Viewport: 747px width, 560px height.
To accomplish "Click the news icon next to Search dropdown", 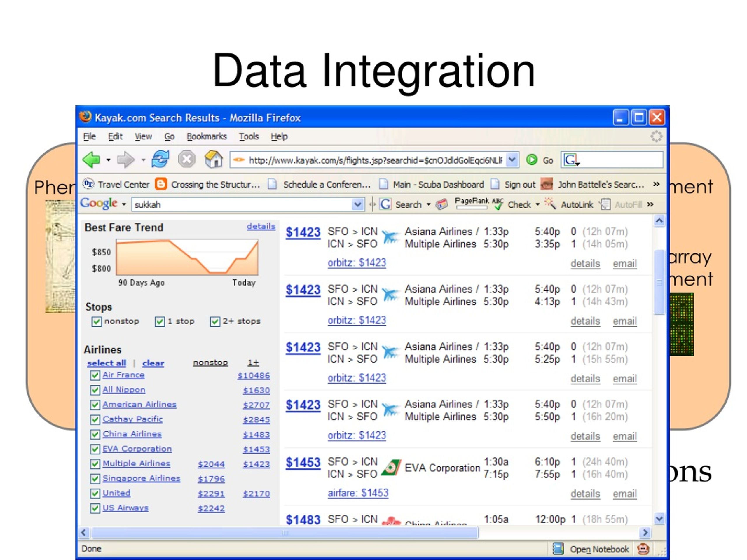I will [x=441, y=204].
